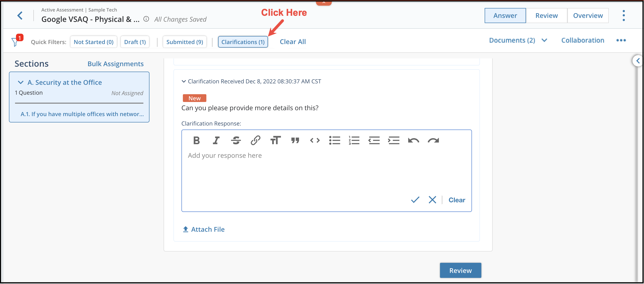
Task: Insert a block quote
Action: coord(295,141)
